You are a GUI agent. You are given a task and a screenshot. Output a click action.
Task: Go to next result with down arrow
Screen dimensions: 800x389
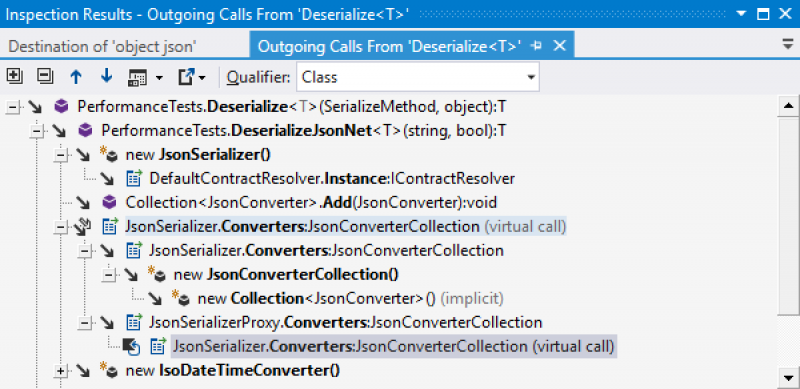pos(106,77)
